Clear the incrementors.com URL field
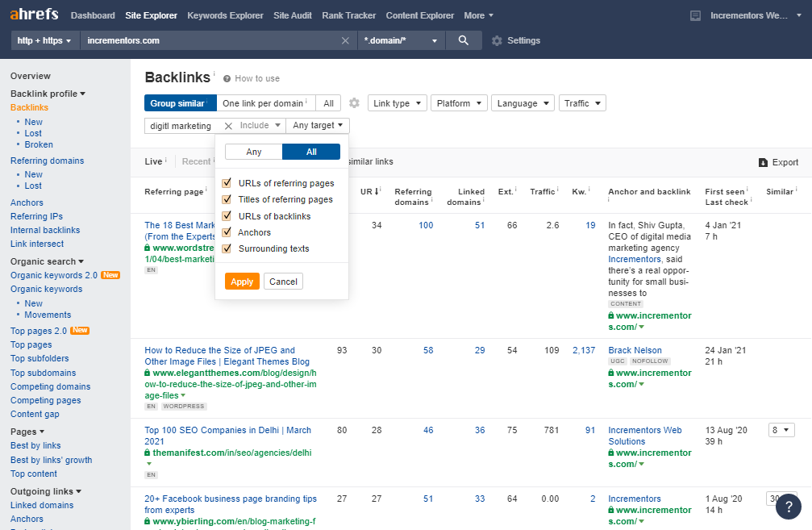 click(x=345, y=40)
